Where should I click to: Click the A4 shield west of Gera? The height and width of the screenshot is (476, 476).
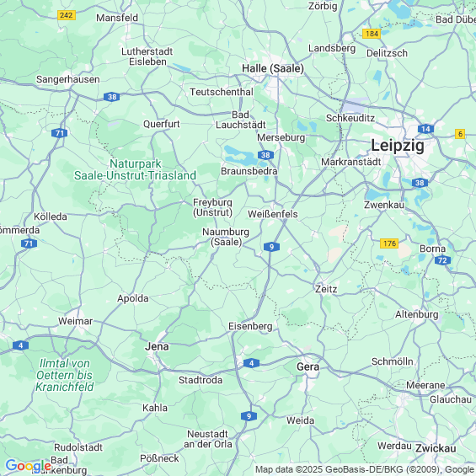click(x=251, y=363)
